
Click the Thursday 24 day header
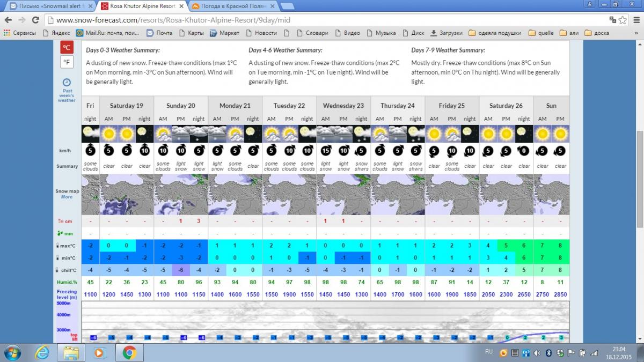coord(398,106)
